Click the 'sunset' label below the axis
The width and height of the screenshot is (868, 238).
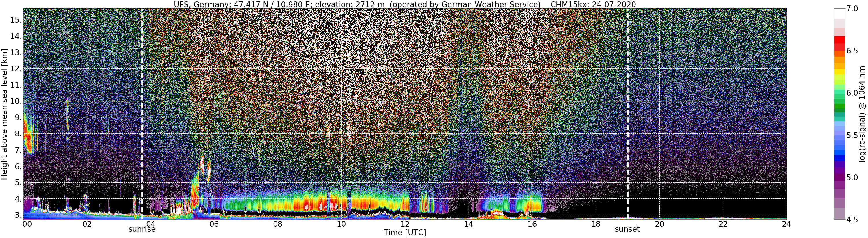(x=627, y=229)
